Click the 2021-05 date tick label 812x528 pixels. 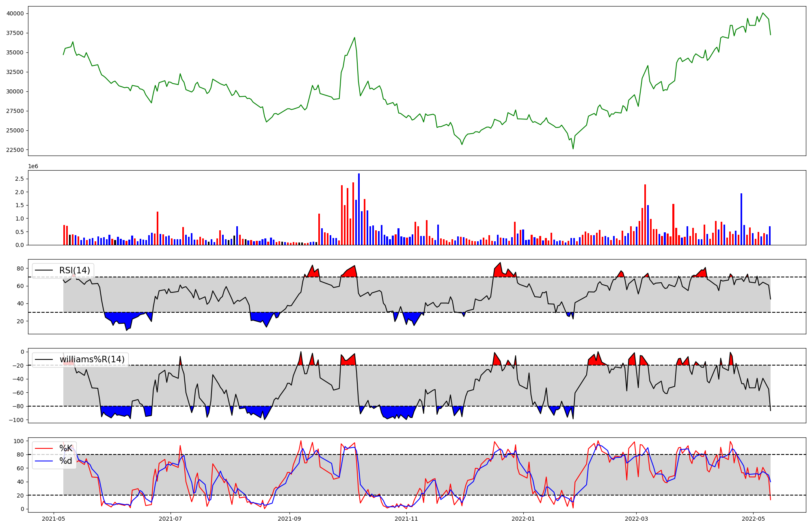[x=54, y=519]
